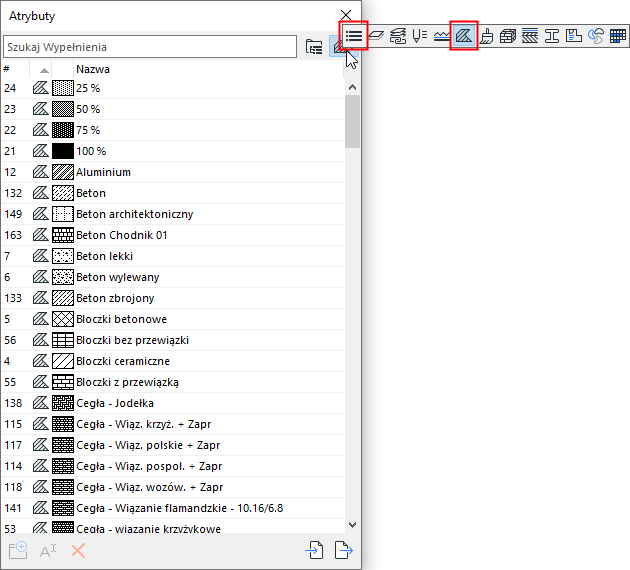The width and height of the screenshot is (630, 570).
Task: Choose the blue grid attribute icon
Action: point(618,36)
